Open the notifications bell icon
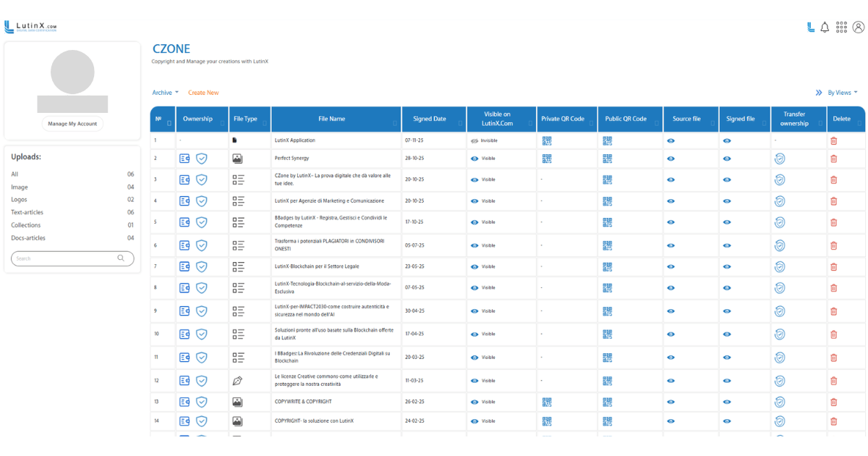 (x=825, y=28)
